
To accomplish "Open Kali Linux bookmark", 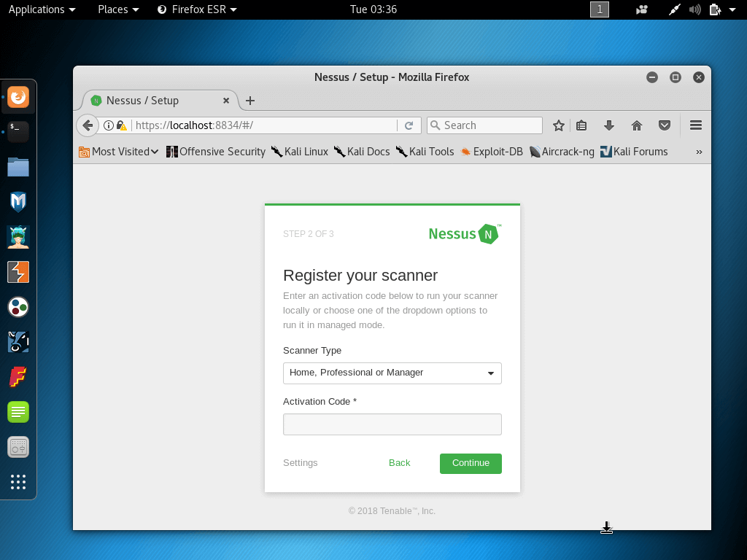I will coord(300,152).
